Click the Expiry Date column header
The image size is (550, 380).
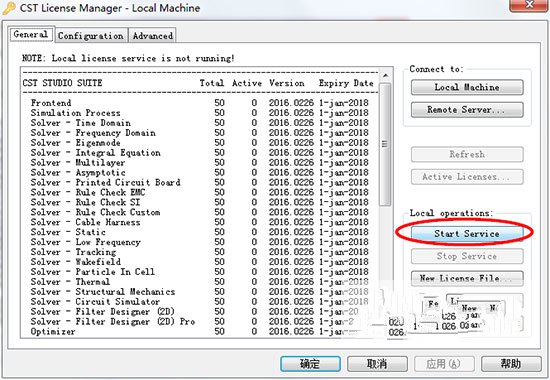(x=346, y=83)
